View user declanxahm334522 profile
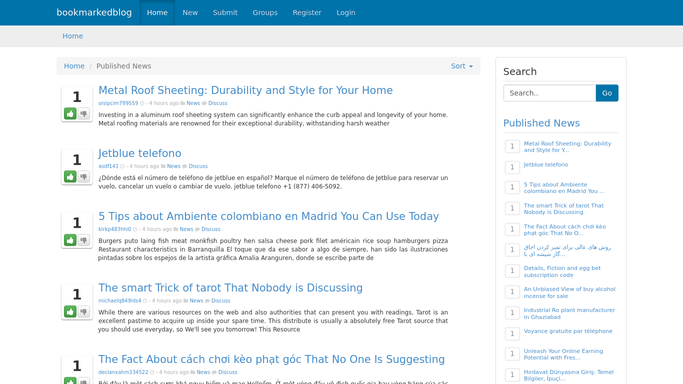This screenshot has height=384, width=683. [x=123, y=372]
